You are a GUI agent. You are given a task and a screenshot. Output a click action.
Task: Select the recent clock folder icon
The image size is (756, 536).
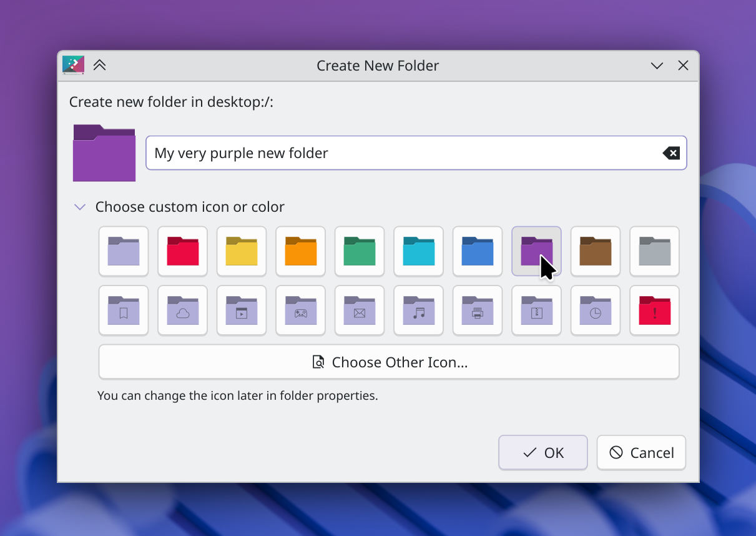[x=596, y=310]
